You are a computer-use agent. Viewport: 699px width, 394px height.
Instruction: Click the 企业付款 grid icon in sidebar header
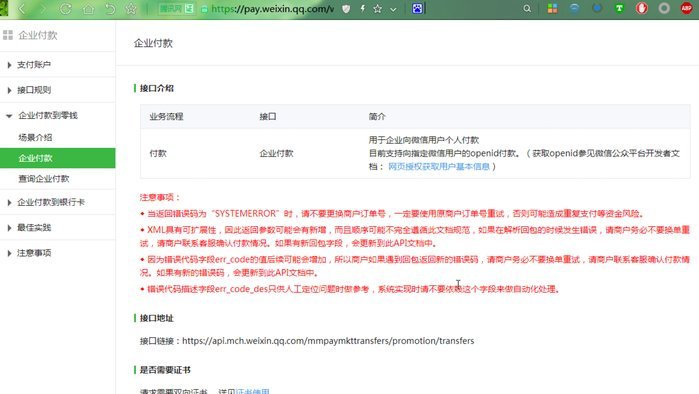coord(8,35)
